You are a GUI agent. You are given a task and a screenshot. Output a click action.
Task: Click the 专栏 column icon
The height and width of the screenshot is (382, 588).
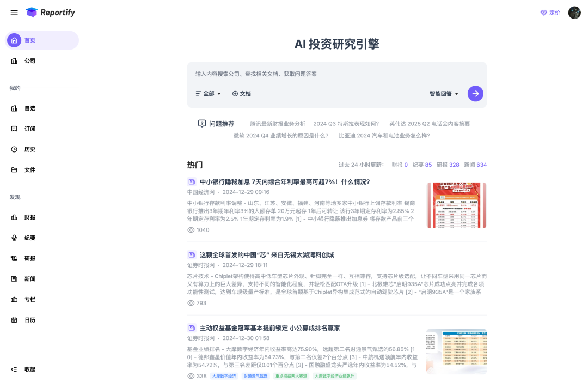(14, 300)
